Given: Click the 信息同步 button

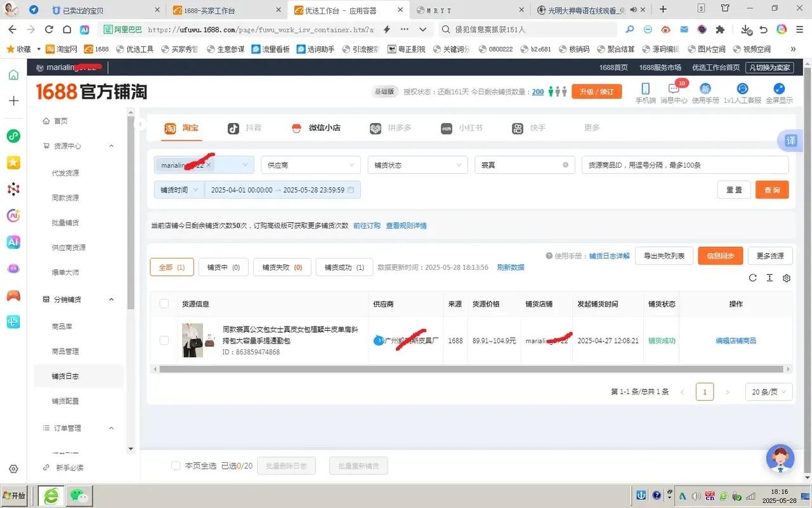Looking at the screenshot, I should tap(721, 256).
